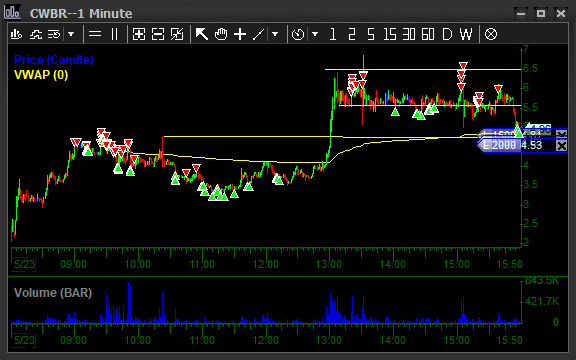
Task: Click the list-with-refresh settings icon
Action: [x=54, y=35]
